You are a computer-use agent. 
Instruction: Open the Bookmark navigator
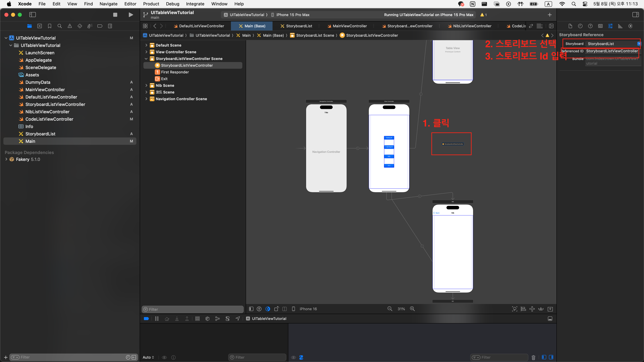[x=49, y=26]
